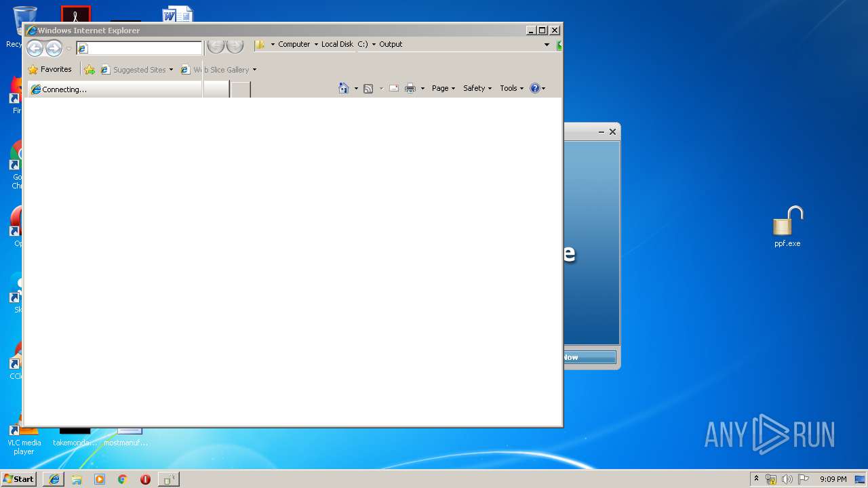Click the Read Mail envelope icon

(x=393, y=88)
